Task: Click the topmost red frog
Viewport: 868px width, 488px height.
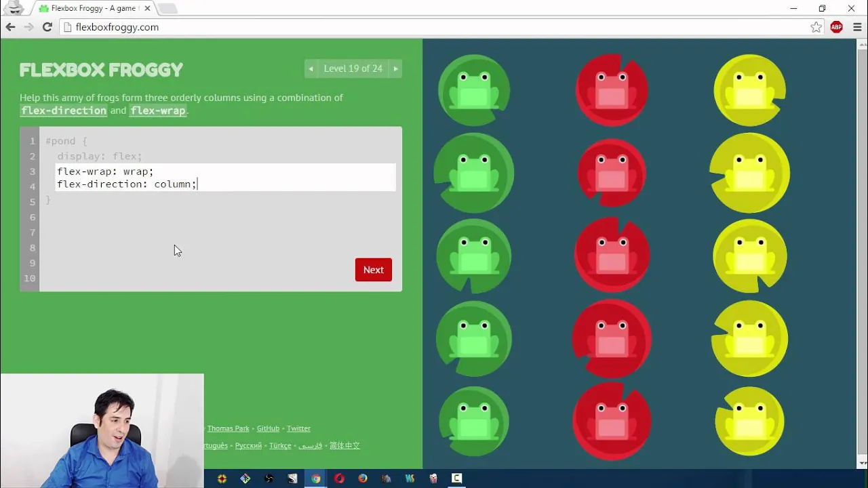Action: tap(612, 89)
